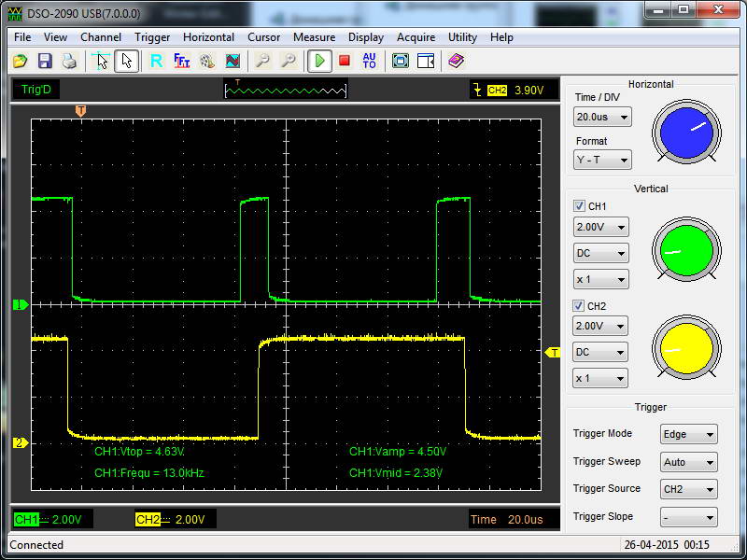
Task: Click the Open file folder icon
Action: tap(21, 61)
